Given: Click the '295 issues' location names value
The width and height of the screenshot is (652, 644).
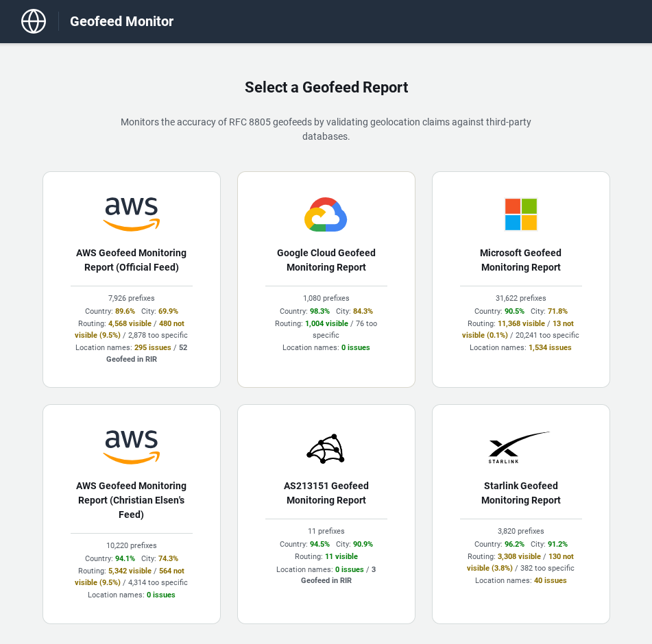Looking at the screenshot, I should coord(153,348).
